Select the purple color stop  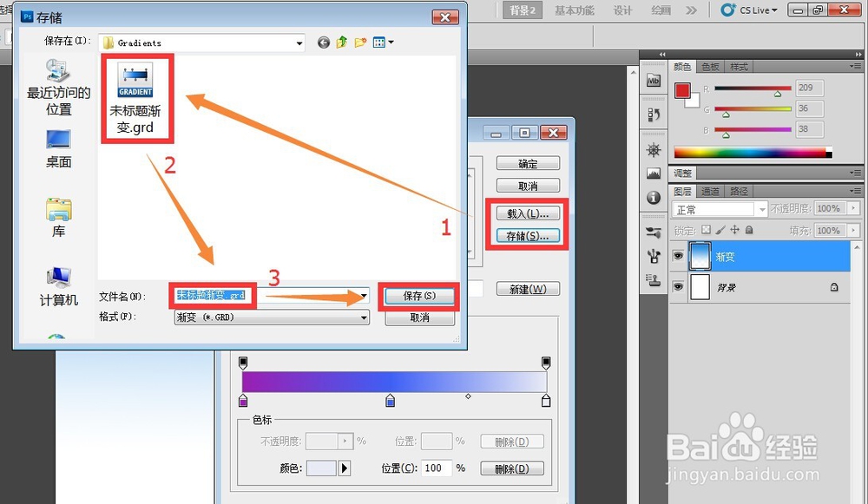point(243,401)
